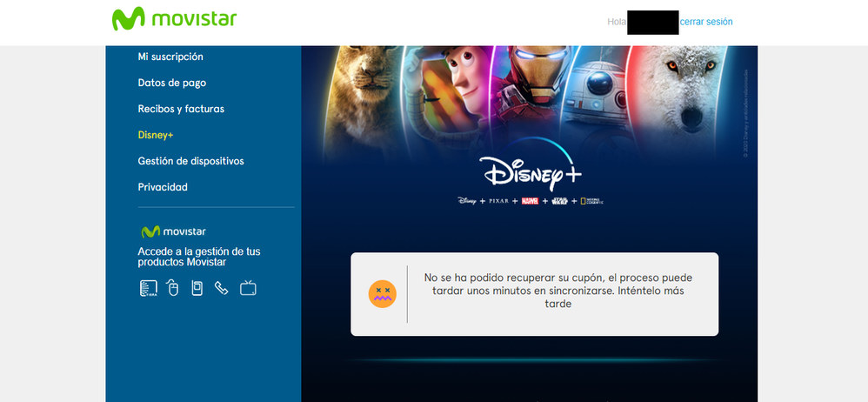The height and width of the screenshot is (402, 868).
Task: Go to Datos de pago
Action: 172,83
